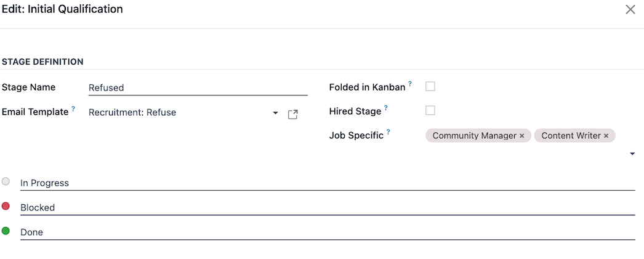Click the Stage Name field containing Refused
Image resolution: width=644 pixels, height=259 pixels.
(197, 88)
